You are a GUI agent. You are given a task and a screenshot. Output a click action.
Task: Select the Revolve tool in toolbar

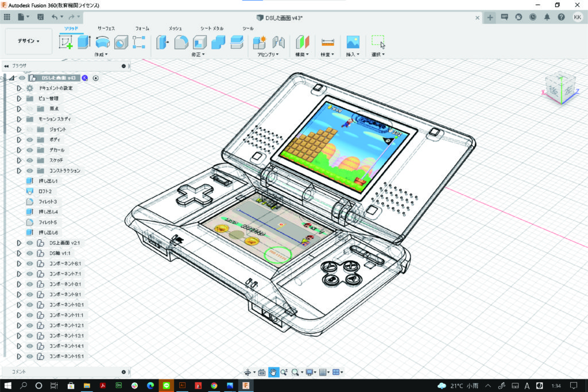tap(103, 42)
